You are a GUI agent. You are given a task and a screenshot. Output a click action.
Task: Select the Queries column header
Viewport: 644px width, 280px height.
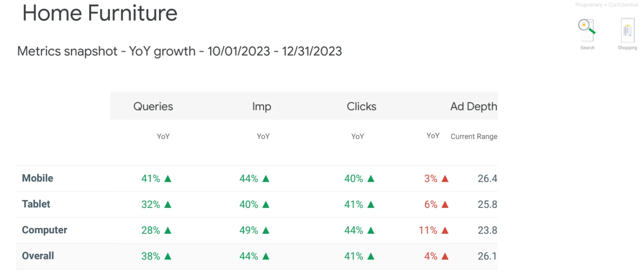click(153, 106)
